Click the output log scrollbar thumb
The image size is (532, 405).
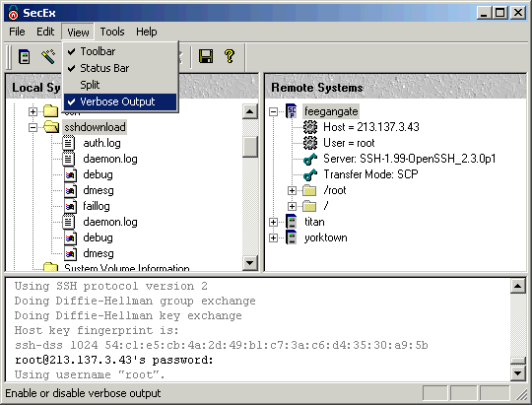point(518,361)
